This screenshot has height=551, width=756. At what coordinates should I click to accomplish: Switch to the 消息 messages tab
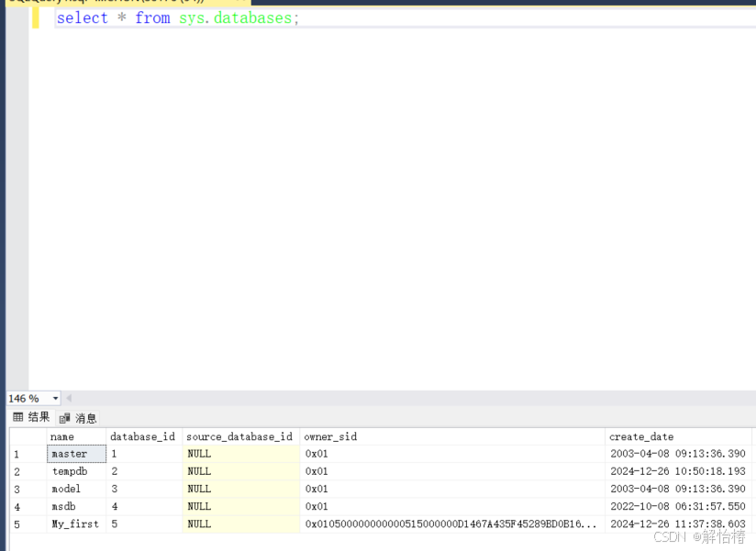tap(79, 418)
